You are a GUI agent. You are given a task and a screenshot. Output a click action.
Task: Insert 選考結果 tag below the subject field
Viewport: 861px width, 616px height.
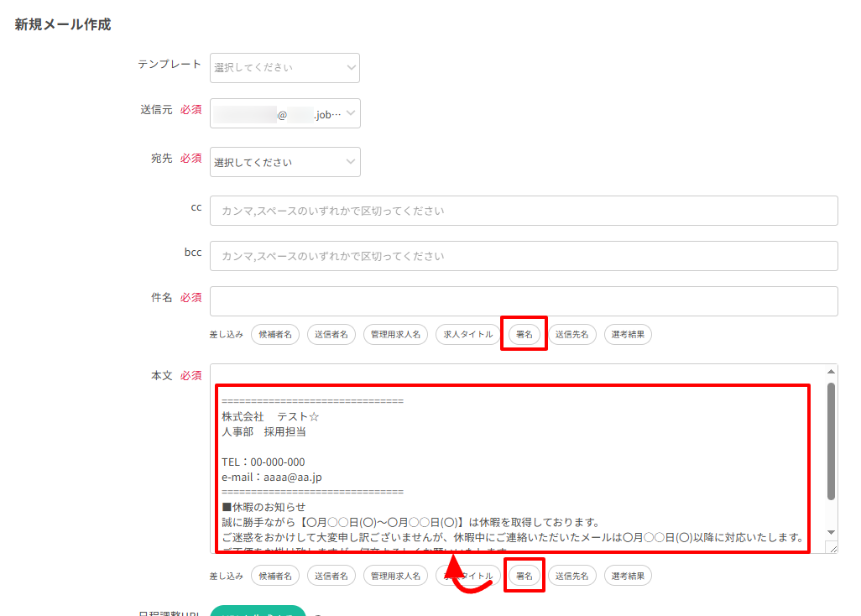coord(628,335)
